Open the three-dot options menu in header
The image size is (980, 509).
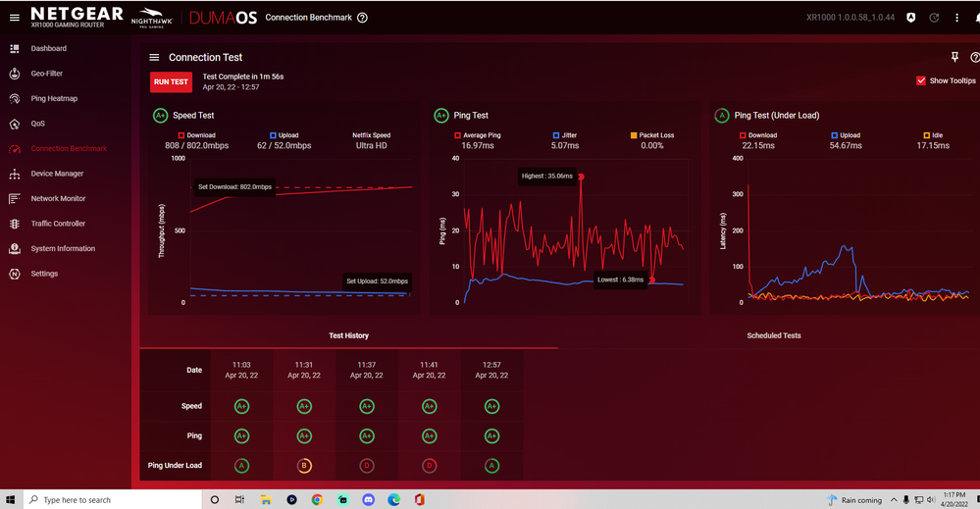pos(957,18)
